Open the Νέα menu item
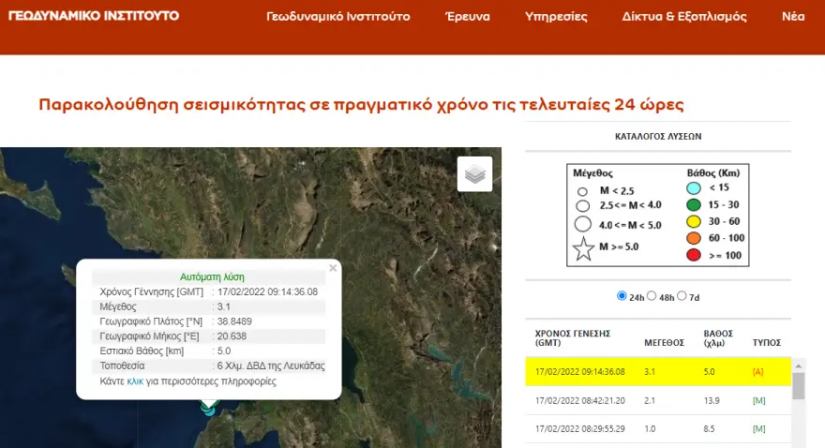Viewport: 825px width, 448px height. 793,17
